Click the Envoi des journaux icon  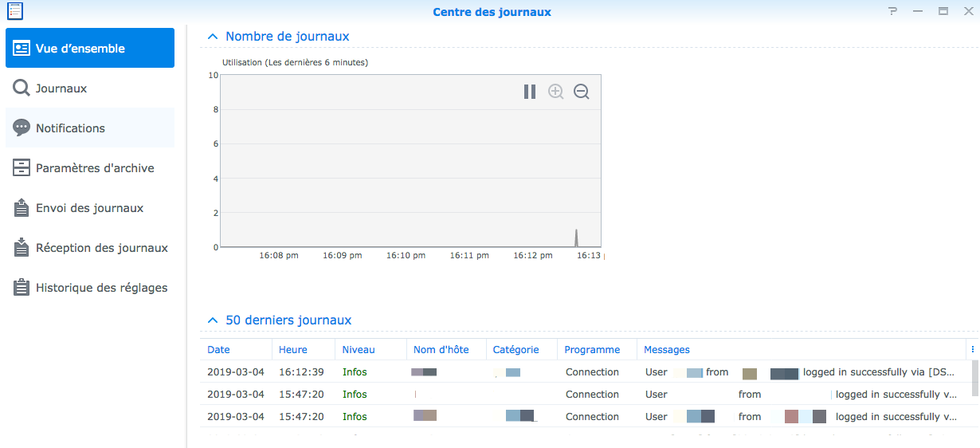pyautogui.click(x=22, y=208)
